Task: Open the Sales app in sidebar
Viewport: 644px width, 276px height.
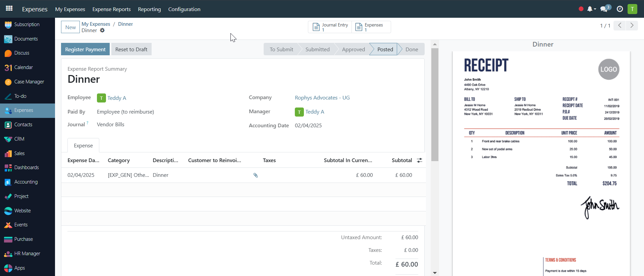Action: (x=28, y=153)
